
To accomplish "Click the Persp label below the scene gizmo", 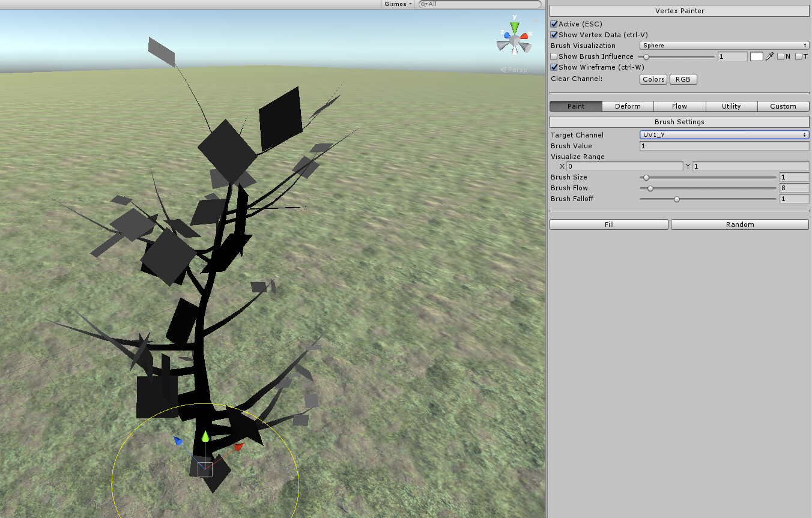I will click(515, 70).
